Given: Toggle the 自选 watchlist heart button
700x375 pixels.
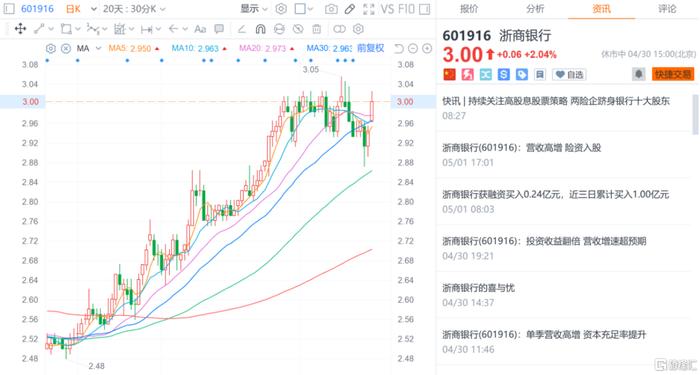Looking at the screenshot, I should pos(569,75).
